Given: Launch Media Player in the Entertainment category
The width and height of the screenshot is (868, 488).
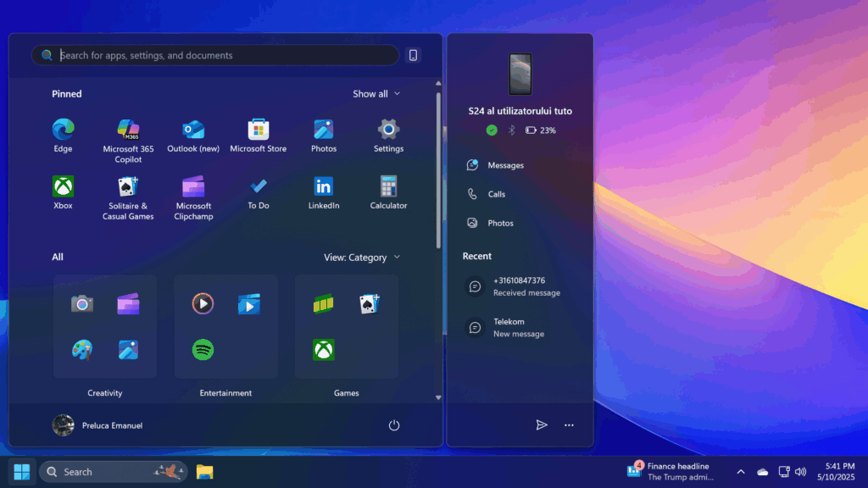Looking at the screenshot, I should coord(203,304).
